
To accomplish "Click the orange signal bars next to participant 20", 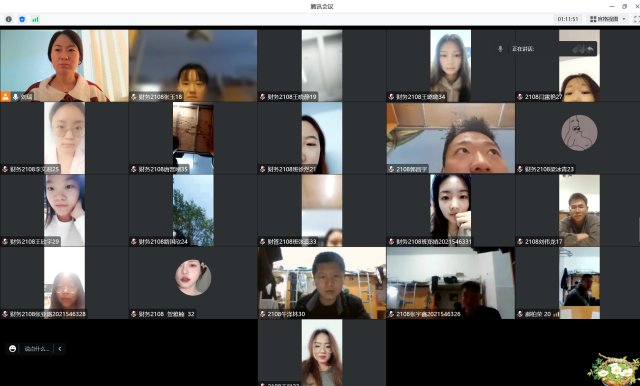I will tap(556, 314).
